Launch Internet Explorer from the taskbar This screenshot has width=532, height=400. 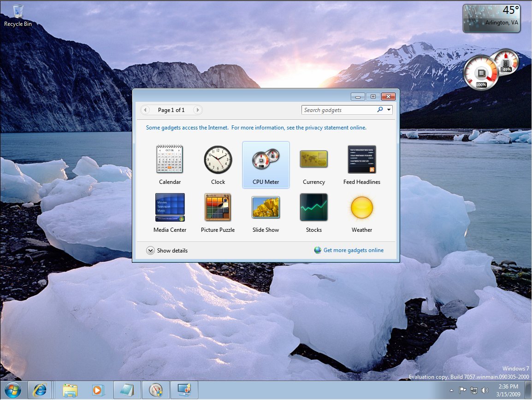coord(40,390)
